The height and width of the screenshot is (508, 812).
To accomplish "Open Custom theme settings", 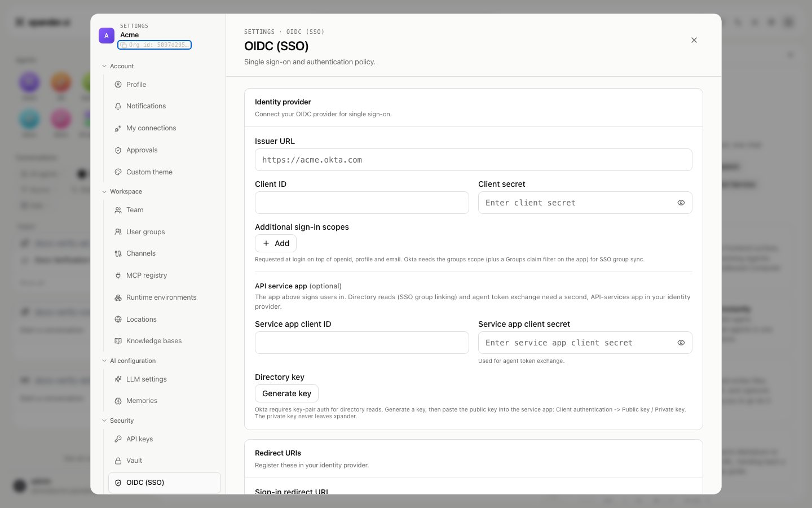I will tap(165, 172).
